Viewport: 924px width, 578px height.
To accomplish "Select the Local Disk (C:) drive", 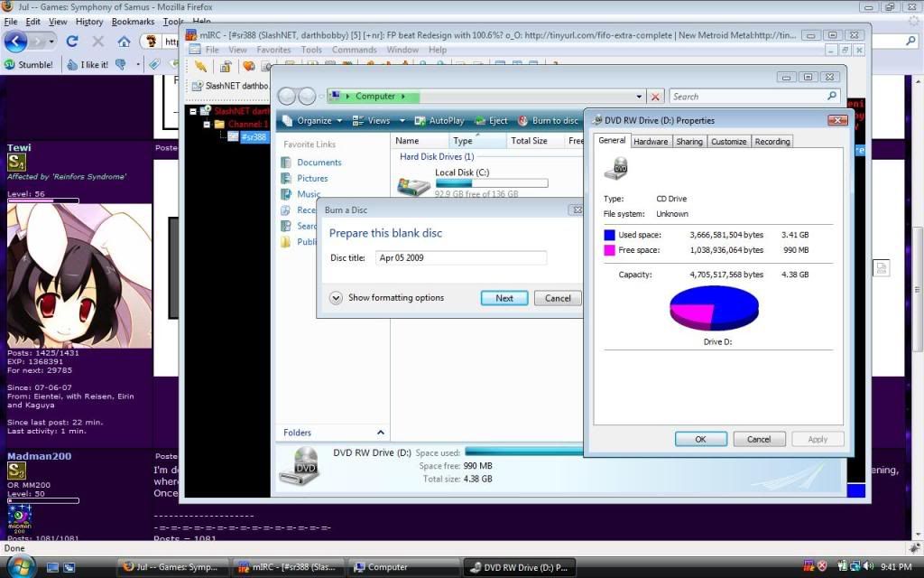I will pos(461,172).
